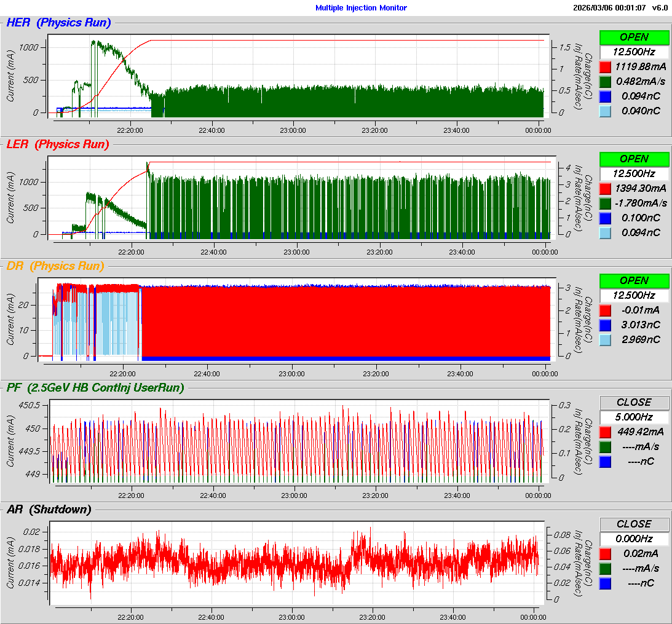Click the PF panel CLOSE status indicator
The height and width of the screenshot is (624, 672).
click(634, 402)
